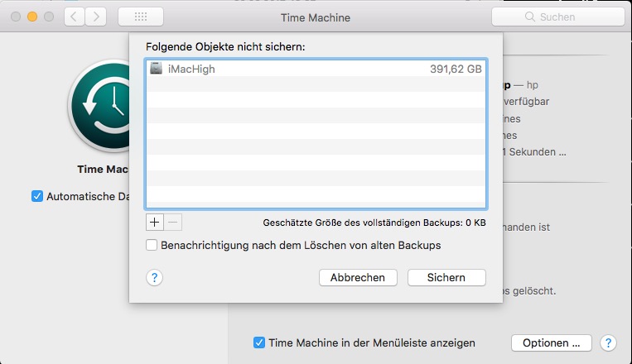The image size is (632, 364).
Task: Click the large Time Machine clock icon
Action: point(100,106)
